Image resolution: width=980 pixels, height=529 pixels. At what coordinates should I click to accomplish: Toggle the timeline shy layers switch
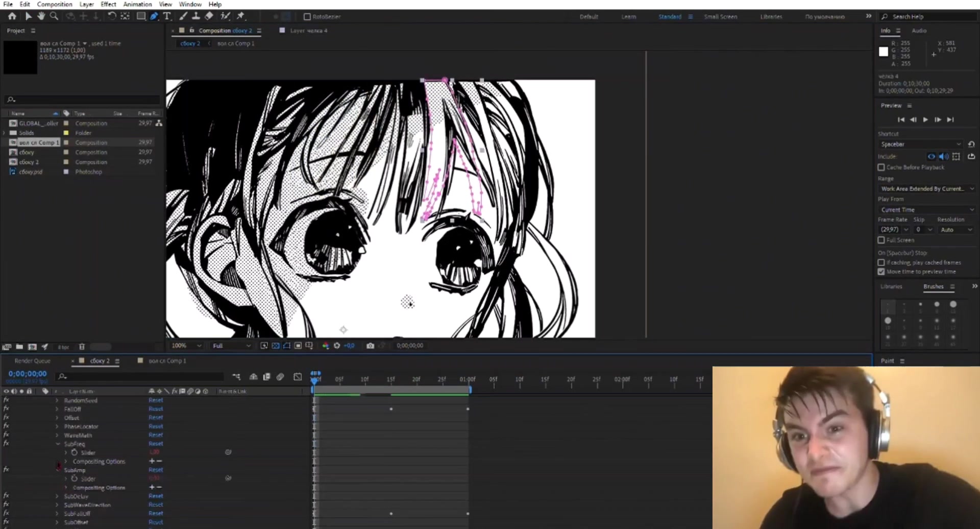click(x=253, y=377)
